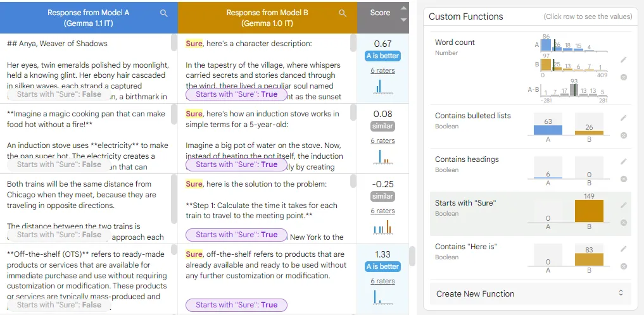Viewport: 644px width, 315px height.
Task: Sort Score column descending with down arrow
Action: [403, 20]
